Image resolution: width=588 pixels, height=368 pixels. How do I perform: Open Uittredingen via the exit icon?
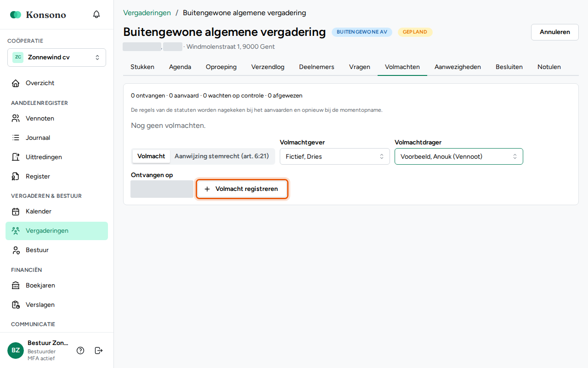click(16, 157)
